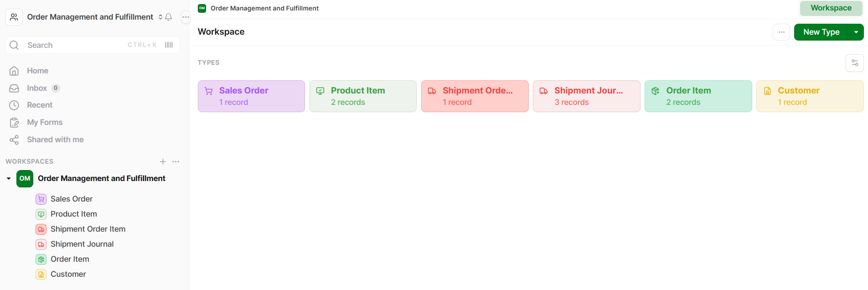Viewport: 868px width, 290px height.
Task: Open the Shipment Journal type card
Action: tap(586, 96)
